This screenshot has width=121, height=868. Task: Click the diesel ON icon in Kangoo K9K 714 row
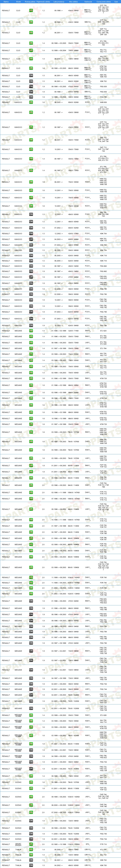tap(31, 250)
